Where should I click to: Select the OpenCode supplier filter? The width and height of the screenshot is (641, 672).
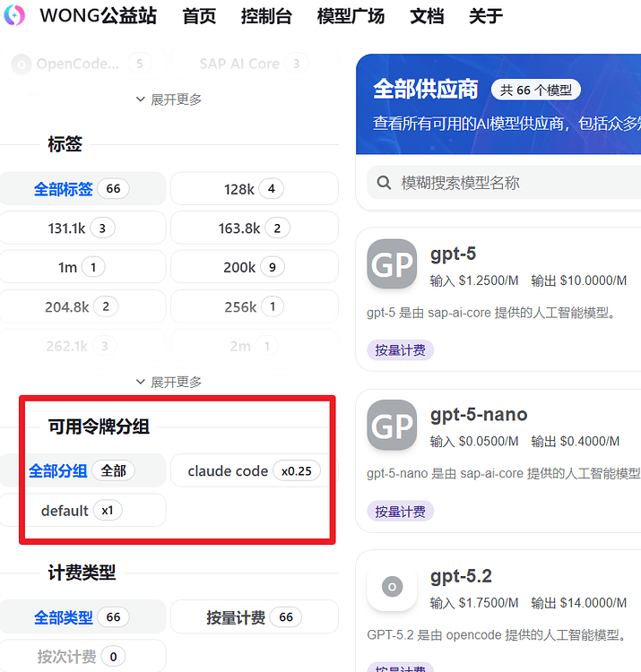82,64
